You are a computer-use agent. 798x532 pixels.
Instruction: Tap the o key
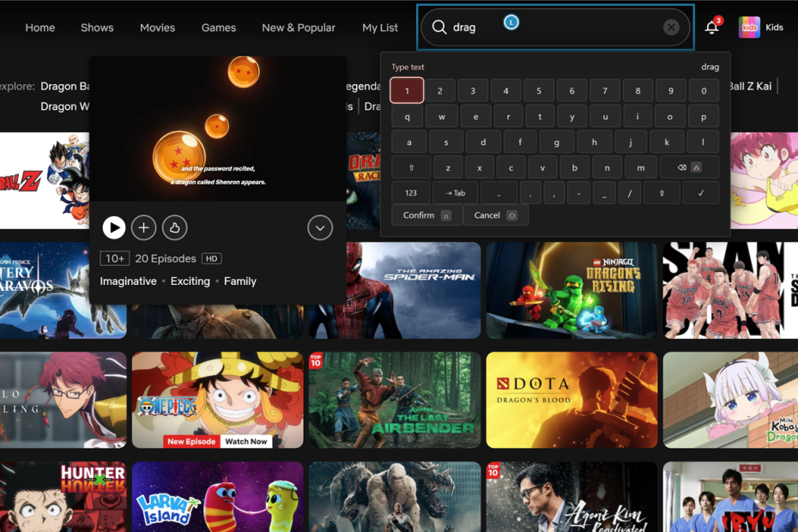[670, 117]
